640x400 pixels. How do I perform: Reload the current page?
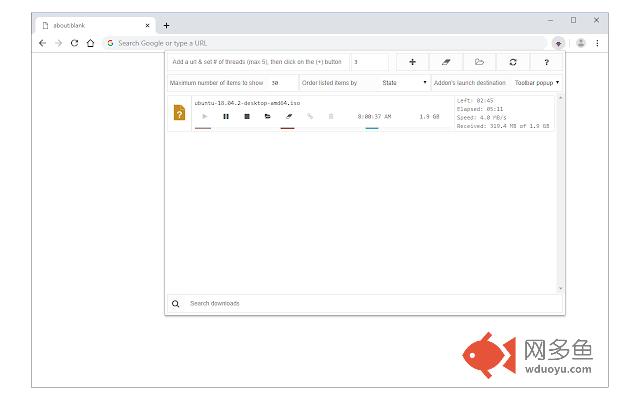click(74, 43)
